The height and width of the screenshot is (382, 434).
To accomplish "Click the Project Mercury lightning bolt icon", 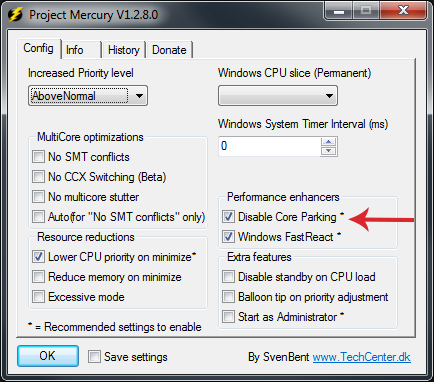I will click(15, 15).
